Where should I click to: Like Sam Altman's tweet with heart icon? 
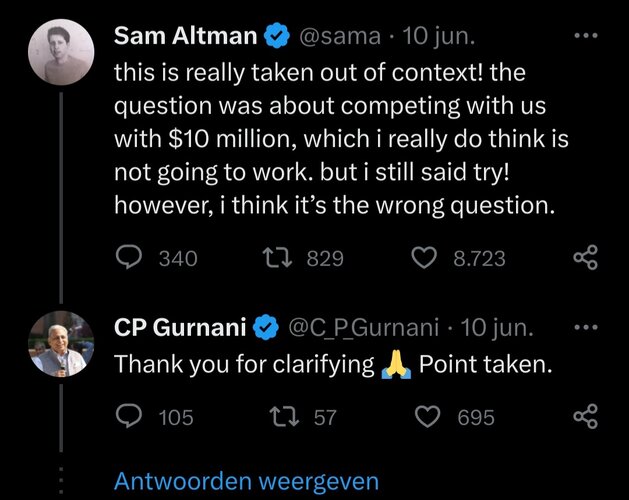[x=425, y=258]
